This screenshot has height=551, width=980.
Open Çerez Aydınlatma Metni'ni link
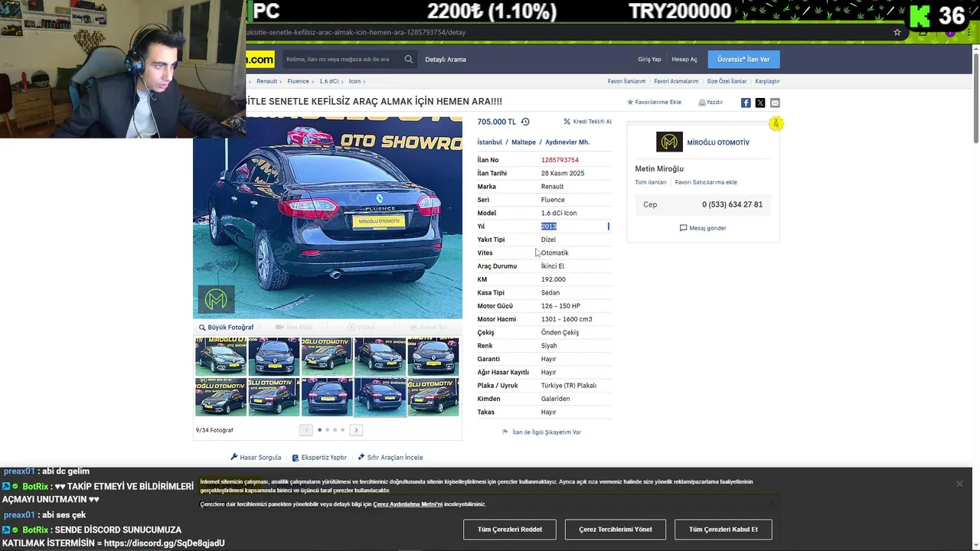coord(408,504)
